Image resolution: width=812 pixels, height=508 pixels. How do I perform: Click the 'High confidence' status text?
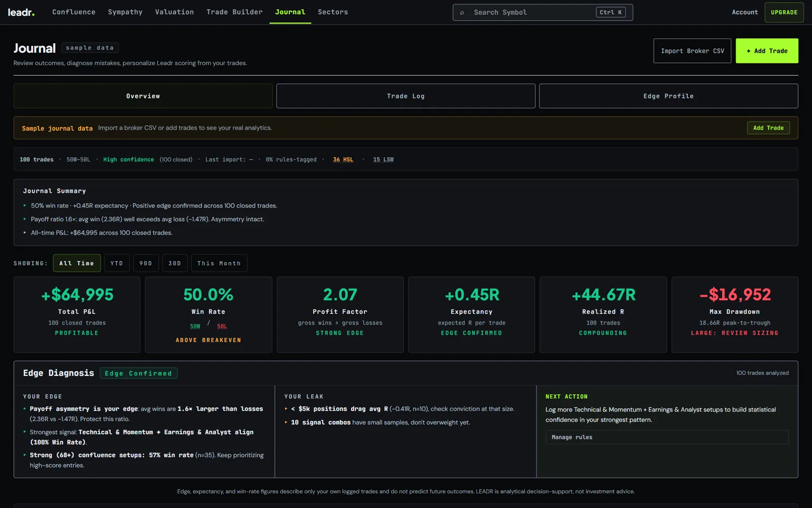pyautogui.click(x=128, y=160)
